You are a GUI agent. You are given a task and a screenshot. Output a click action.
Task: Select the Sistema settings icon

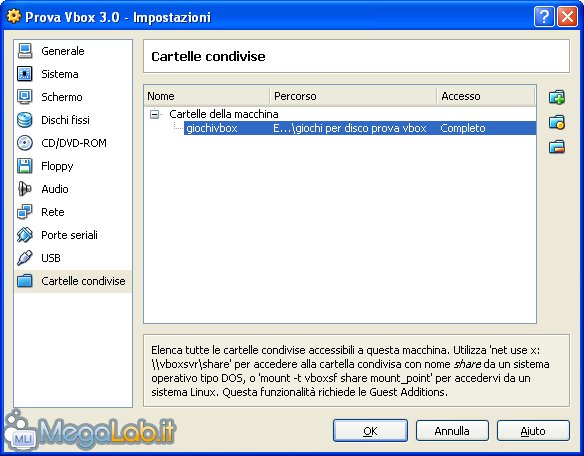tap(25, 74)
